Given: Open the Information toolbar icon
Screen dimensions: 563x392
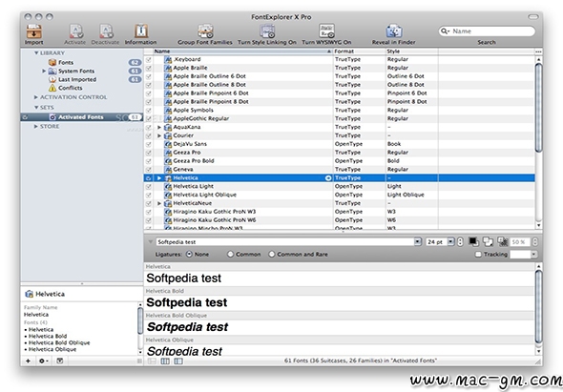Looking at the screenshot, I should (141, 31).
